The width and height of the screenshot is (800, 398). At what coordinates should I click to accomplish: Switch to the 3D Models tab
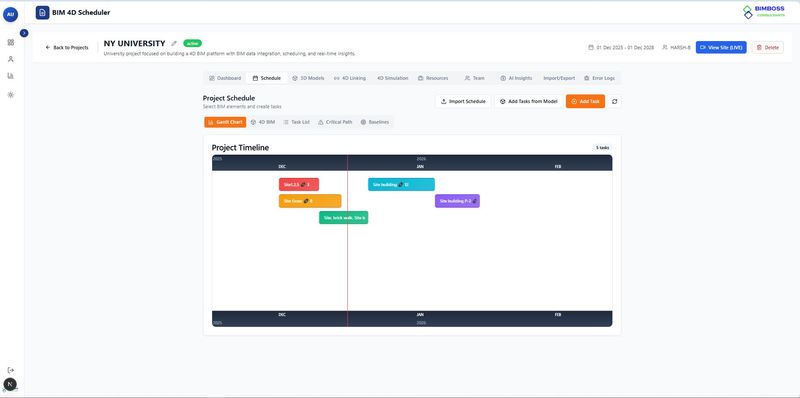[308, 78]
